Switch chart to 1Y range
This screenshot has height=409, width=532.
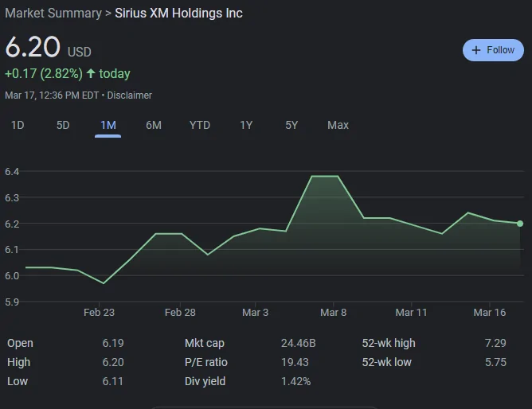[x=246, y=125]
